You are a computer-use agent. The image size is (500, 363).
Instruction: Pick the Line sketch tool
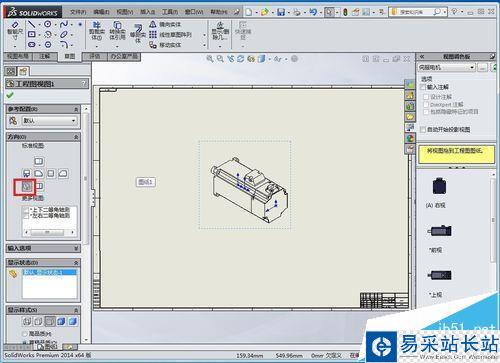(x=31, y=24)
